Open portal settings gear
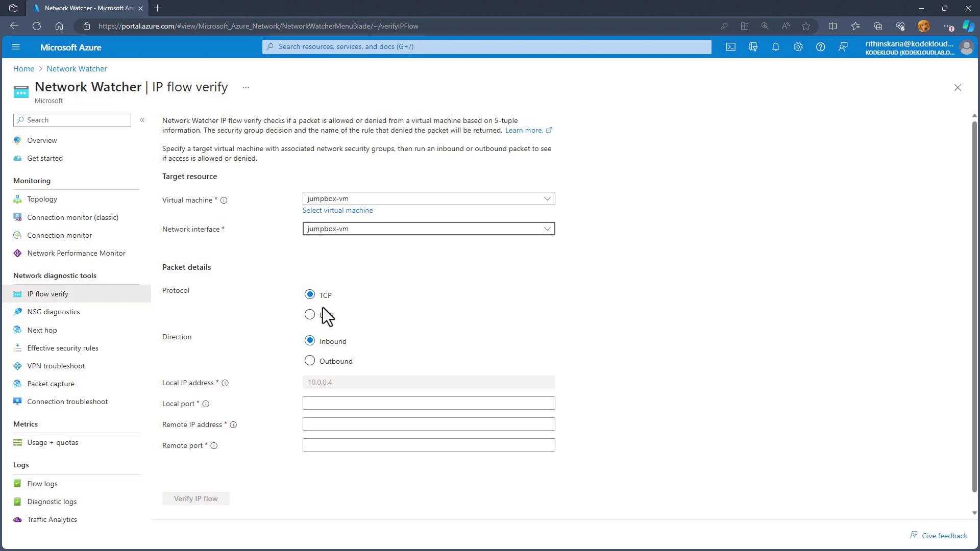The image size is (980, 551). coord(798,47)
